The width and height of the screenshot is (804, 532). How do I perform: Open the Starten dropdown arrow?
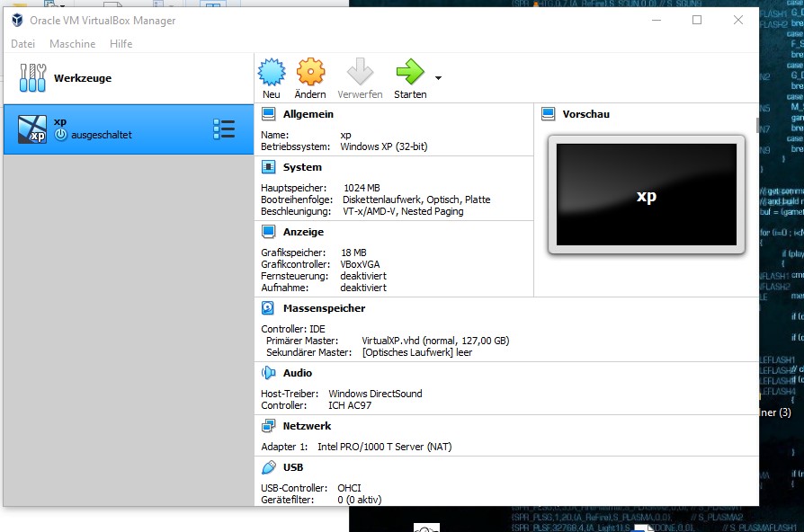tap(438, 78)
